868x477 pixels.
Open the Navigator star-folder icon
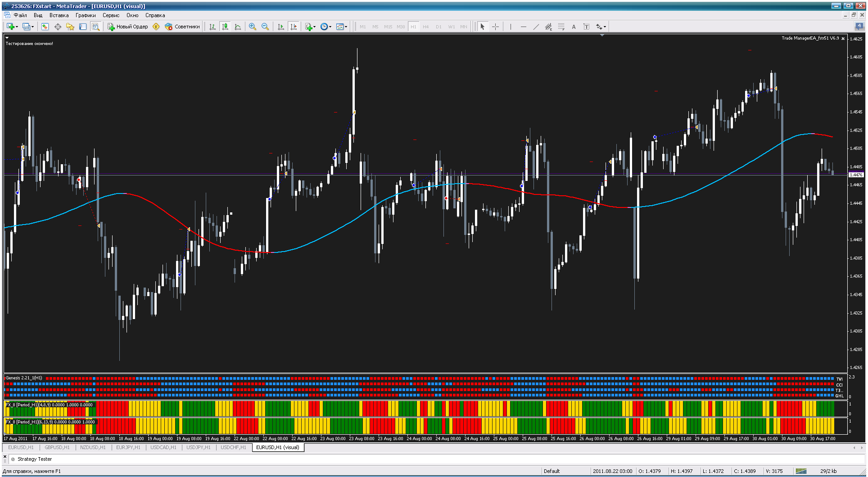pos(70,27)
